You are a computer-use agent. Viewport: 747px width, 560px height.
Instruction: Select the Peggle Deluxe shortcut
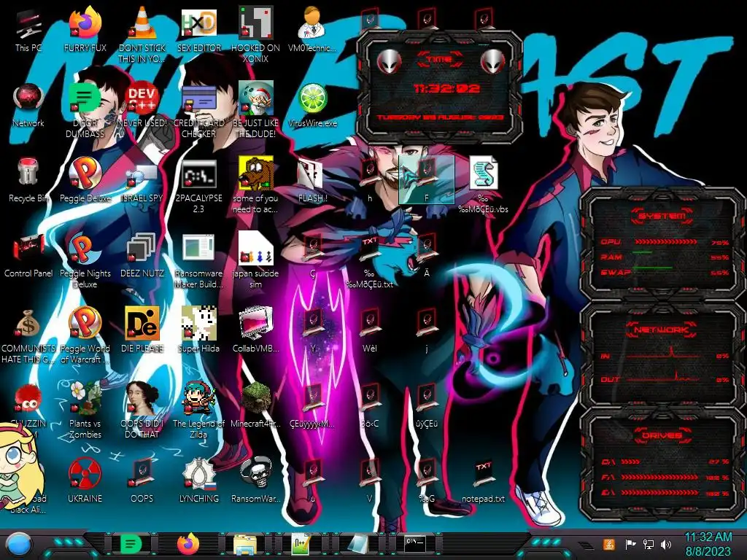pos(85,181)
